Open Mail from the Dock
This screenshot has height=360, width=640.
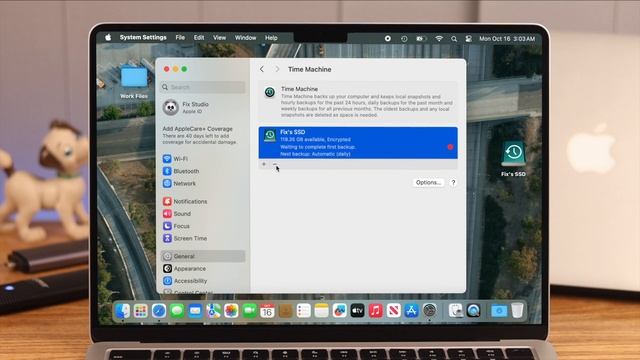(195, 311)
